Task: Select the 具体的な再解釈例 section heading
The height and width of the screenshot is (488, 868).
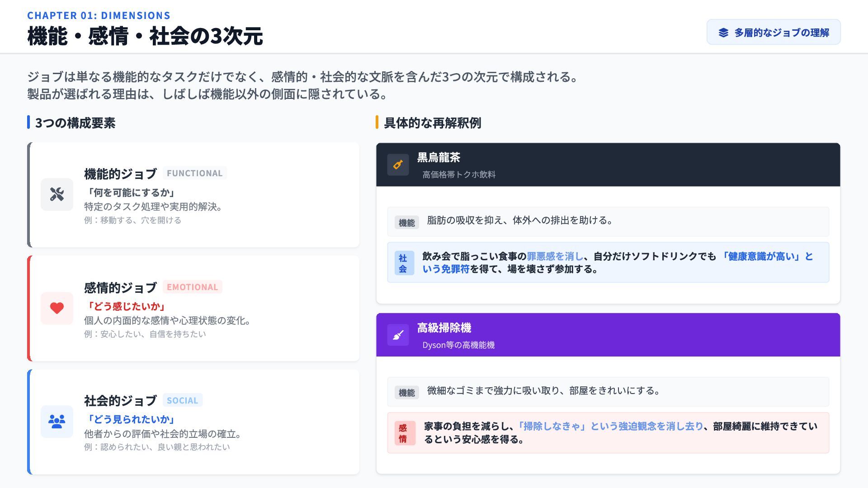Action: pos(432,123)
